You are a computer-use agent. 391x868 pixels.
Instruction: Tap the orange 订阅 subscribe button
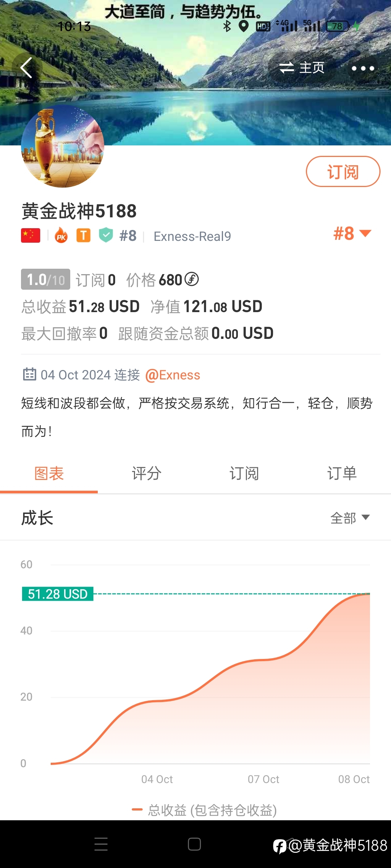click(343, 171)
